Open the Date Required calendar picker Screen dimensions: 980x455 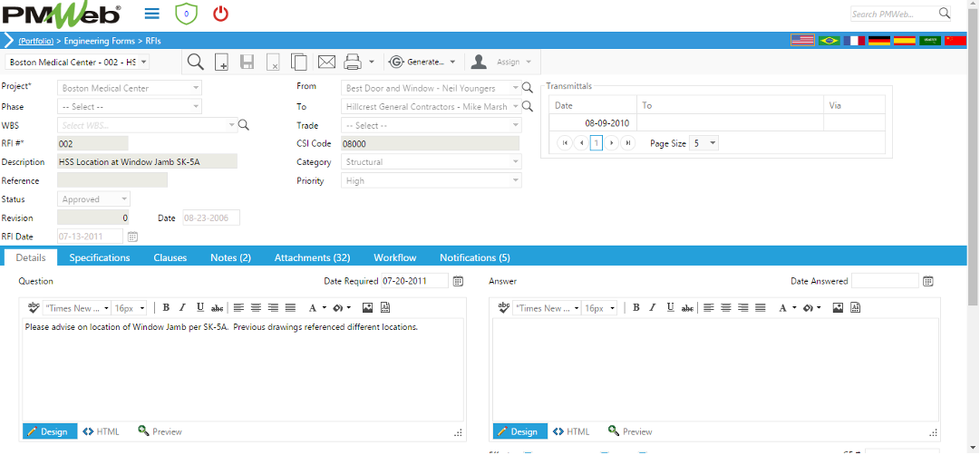458,281
